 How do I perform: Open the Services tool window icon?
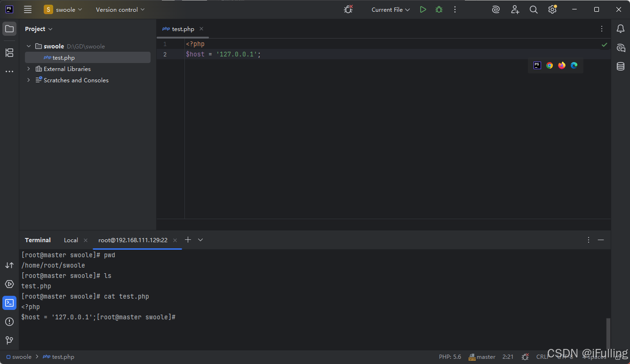pyautogui.click(x=9, y=284)
